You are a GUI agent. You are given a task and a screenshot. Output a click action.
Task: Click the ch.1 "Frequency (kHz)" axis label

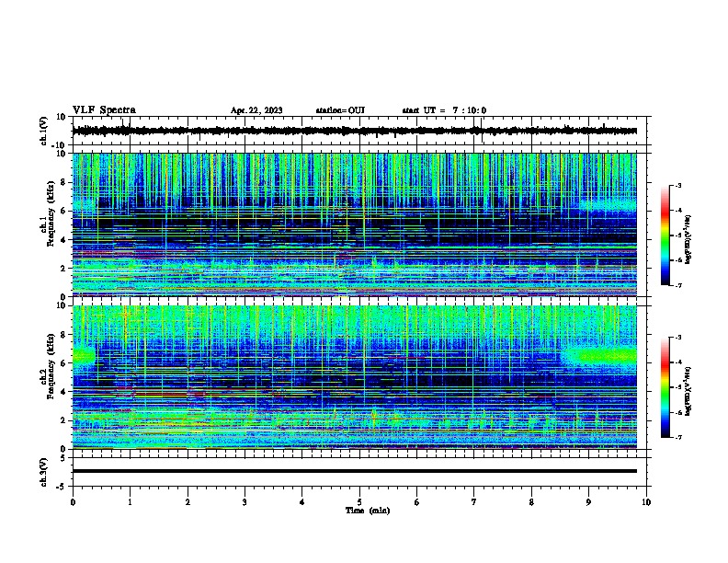(x=51, y=213)
